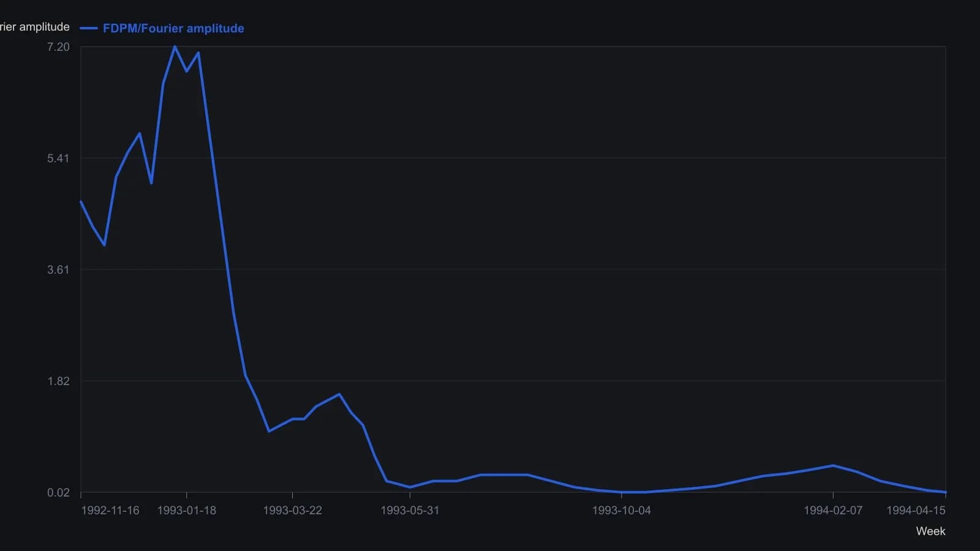Click the x-axis date 1993-10-04
Screen dimensions: 980x551
[x=621, y=511]
